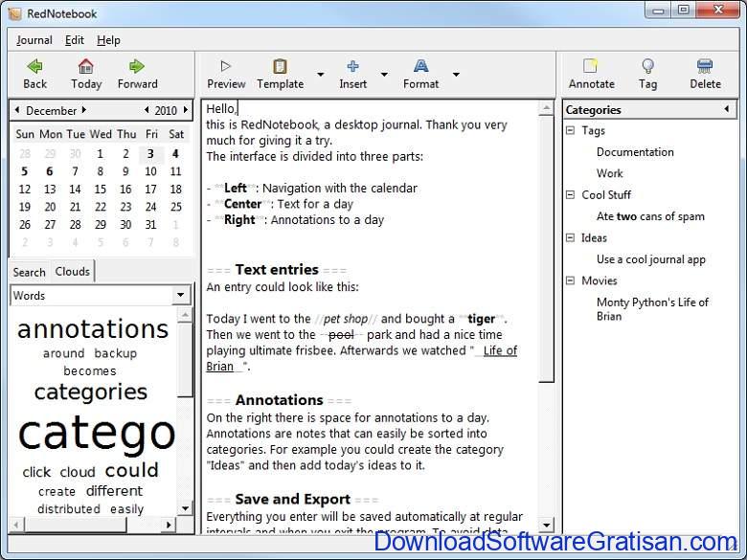Open the Help menu
The image size is (747, 560).
108,40
